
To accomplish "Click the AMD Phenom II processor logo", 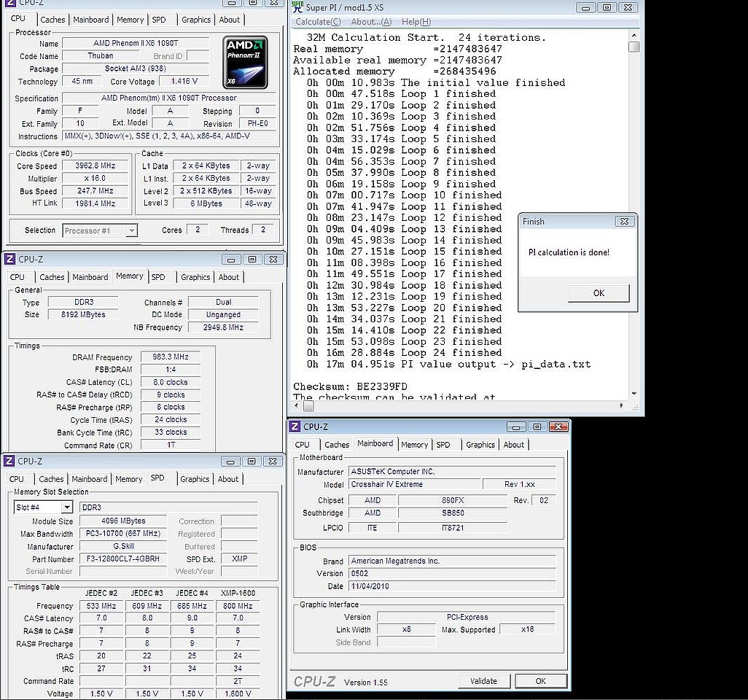I will (x=245, y=63).
